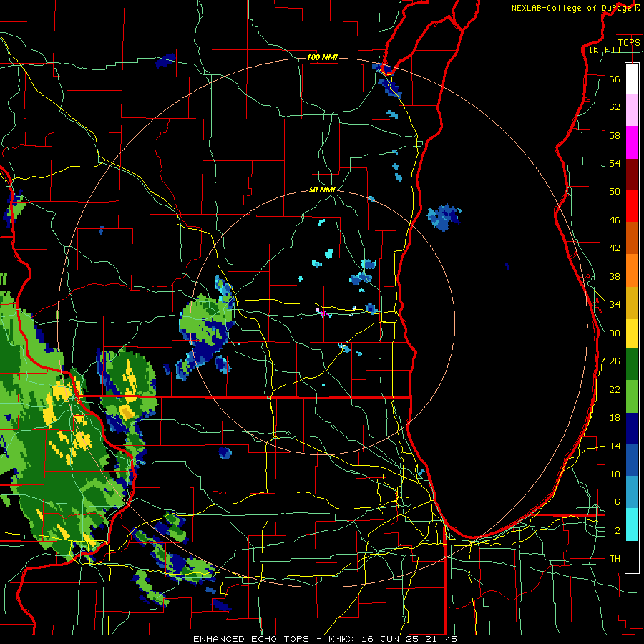Click the 'NEXLAB-College of DuPage' credit
The height and width of the screenshot is (644, 644).
point(571,8)
